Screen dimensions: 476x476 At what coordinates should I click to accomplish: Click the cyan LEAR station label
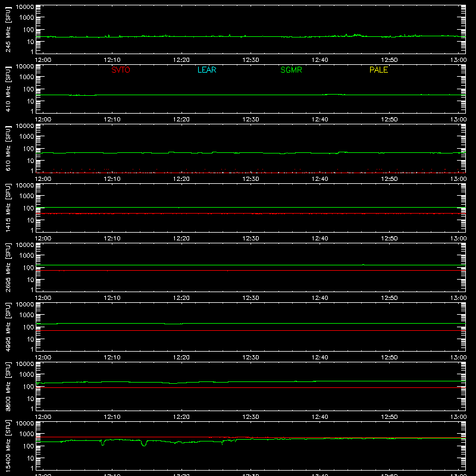coord(206,70)
